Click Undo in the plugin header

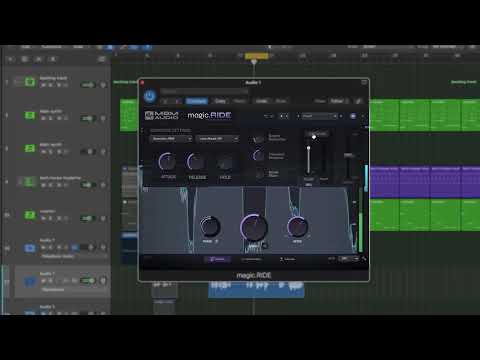tap(262, 101)
